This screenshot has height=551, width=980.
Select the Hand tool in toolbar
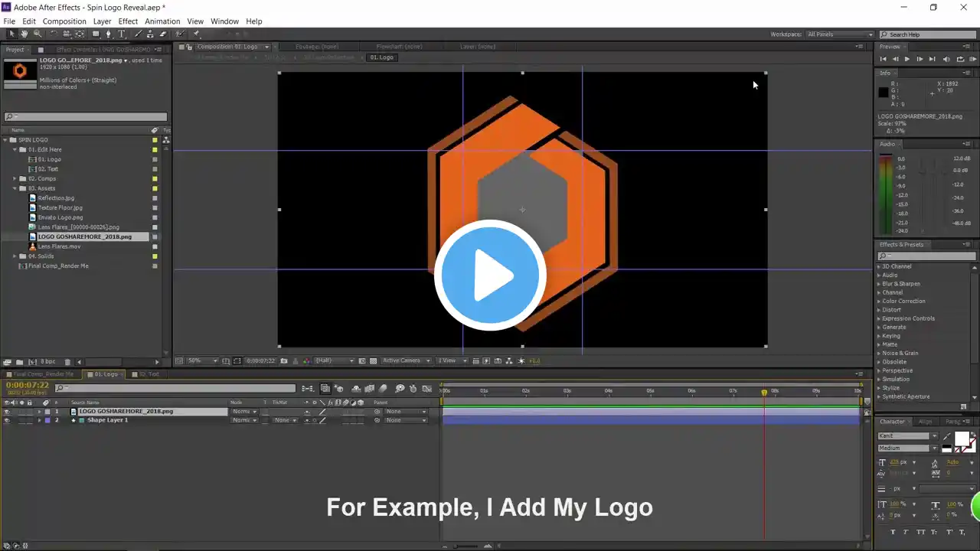pos(24,34)
